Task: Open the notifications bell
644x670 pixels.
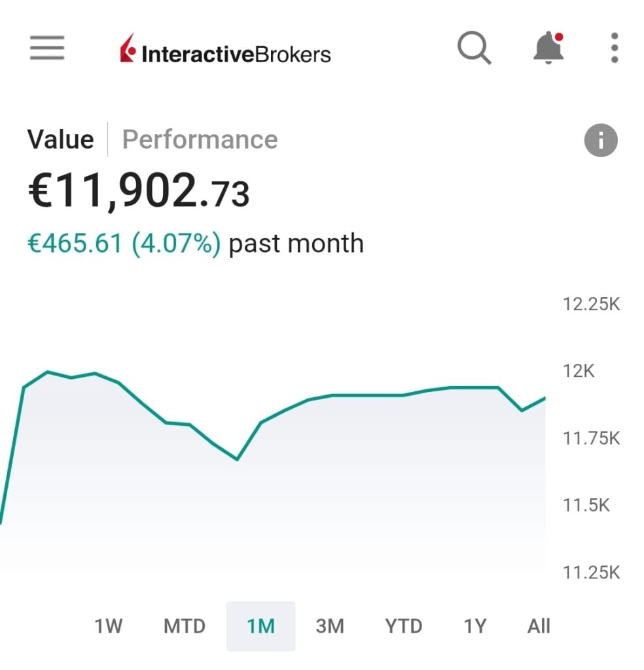Action: click(x=548, y=48)
